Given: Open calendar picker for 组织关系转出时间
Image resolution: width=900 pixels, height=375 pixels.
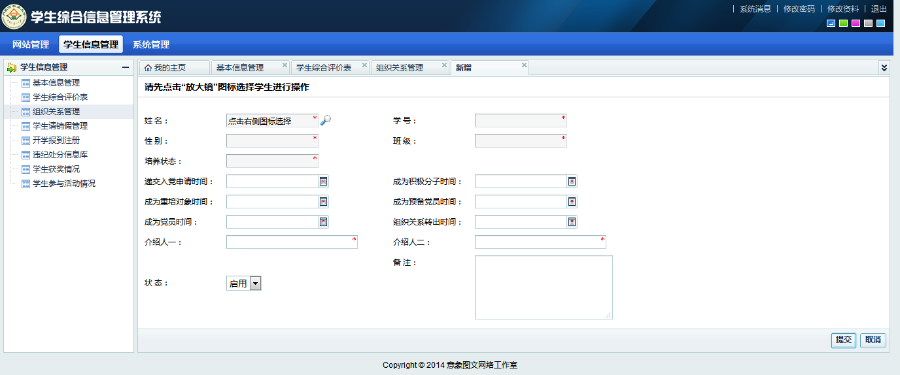Looking at the screenshot, I should click(572, 222).
